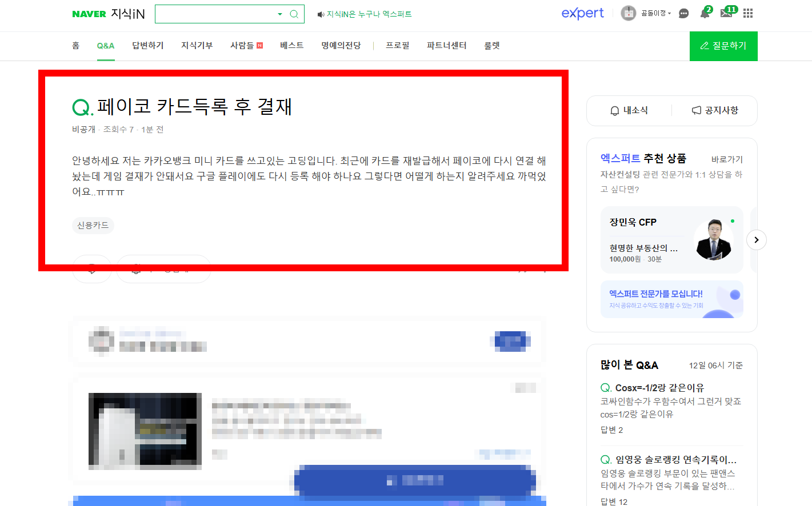Open the 베스트 tab
Screen dimensions: 812x506
[292, 46]
